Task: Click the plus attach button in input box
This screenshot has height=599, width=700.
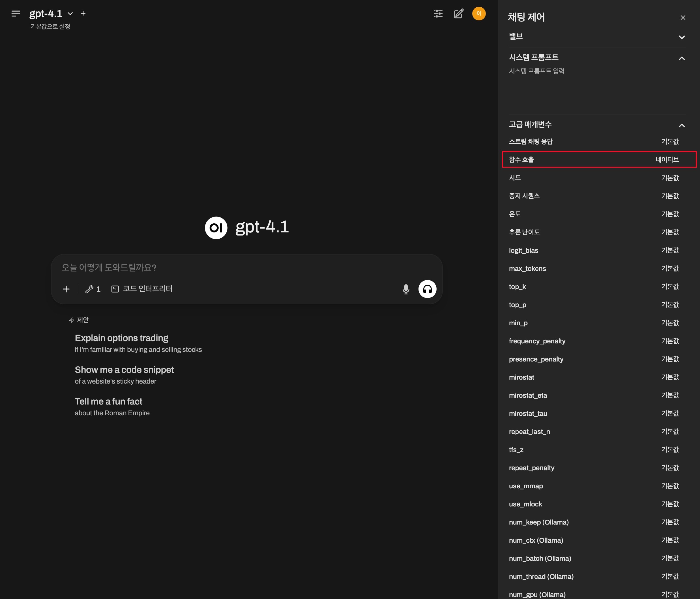Action: (x=66, y=289)
